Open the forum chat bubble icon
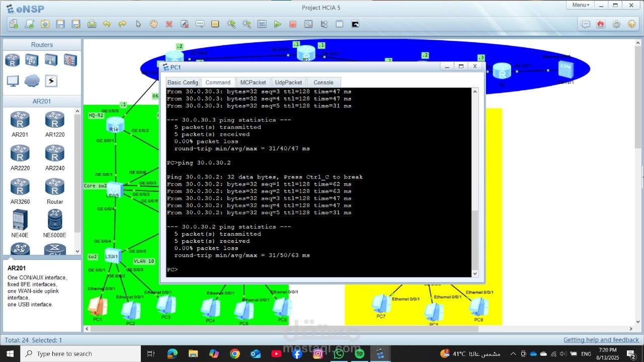644x362 pixels. (586, 24)
